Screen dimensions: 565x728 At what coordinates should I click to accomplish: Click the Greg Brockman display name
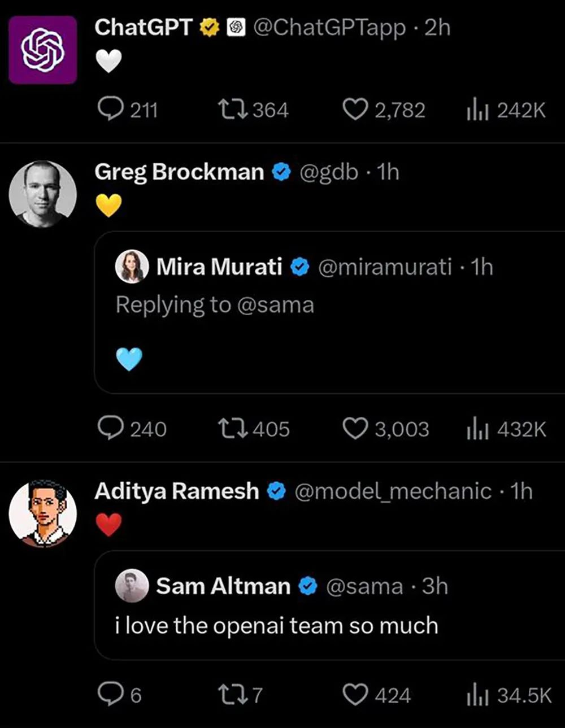(x=179, y=172)
